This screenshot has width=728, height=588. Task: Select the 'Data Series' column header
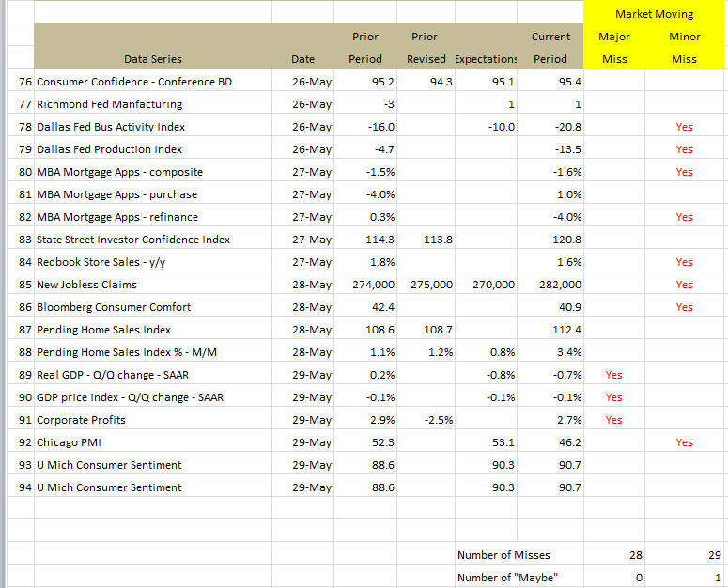(153, 59)
